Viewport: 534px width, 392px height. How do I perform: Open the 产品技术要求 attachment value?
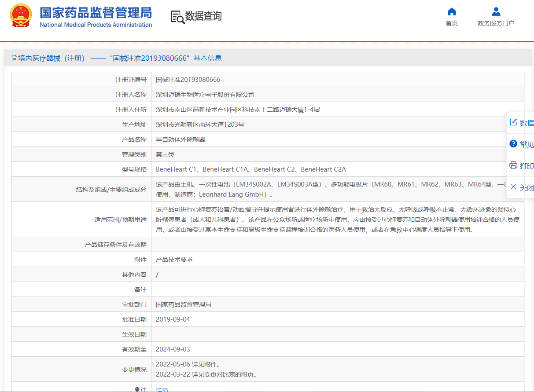coord(174,260)
